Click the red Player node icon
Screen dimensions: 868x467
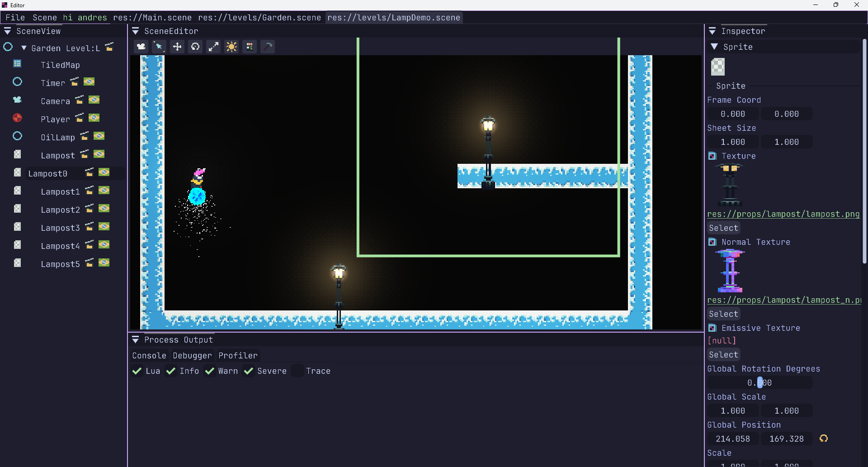tap(17, 118)
